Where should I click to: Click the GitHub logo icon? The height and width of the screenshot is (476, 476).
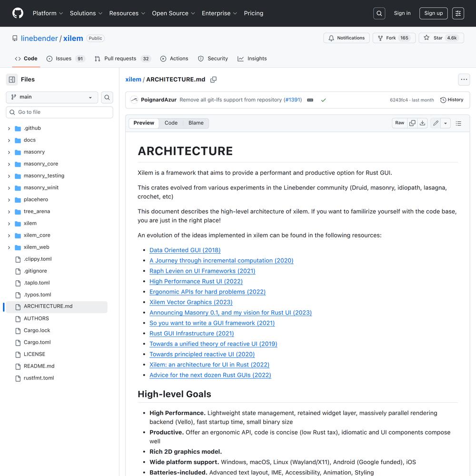coord(18,13)
